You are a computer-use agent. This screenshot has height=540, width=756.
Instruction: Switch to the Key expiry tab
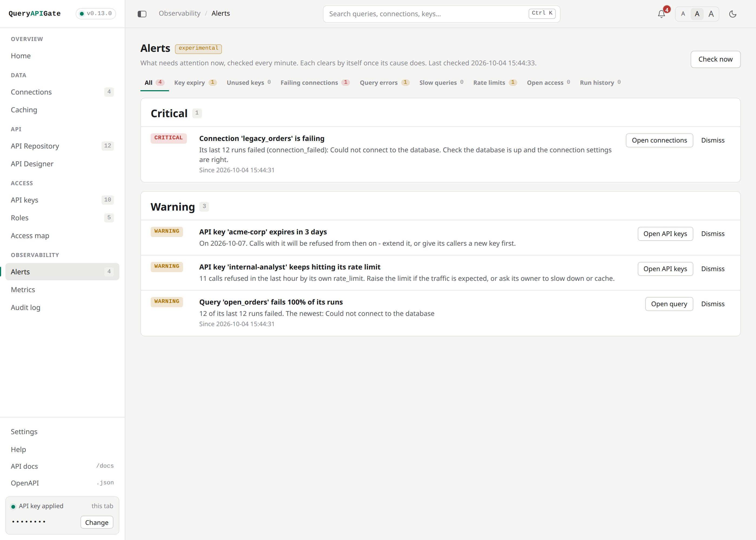click(195, 82)
